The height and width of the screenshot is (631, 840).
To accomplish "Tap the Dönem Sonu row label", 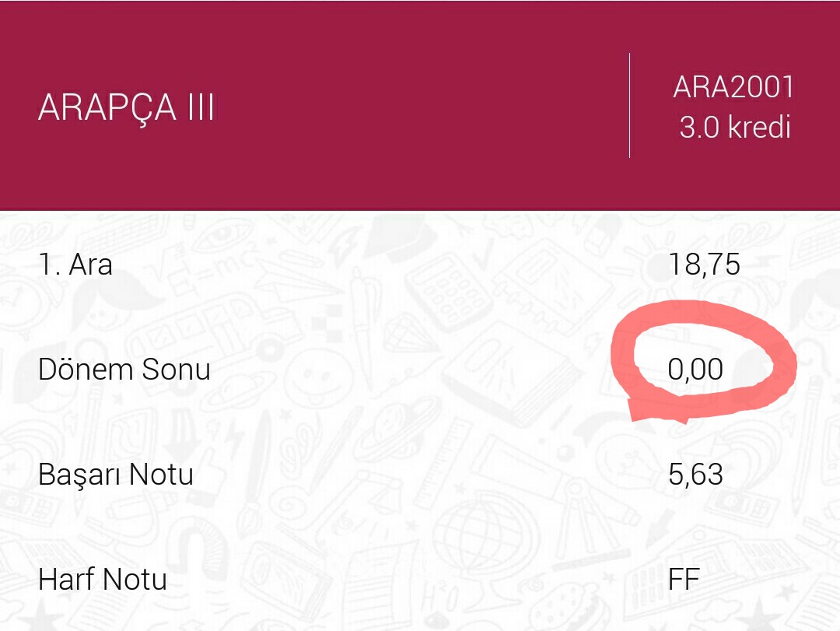I will pyautogui.click(x=124, y=369).
